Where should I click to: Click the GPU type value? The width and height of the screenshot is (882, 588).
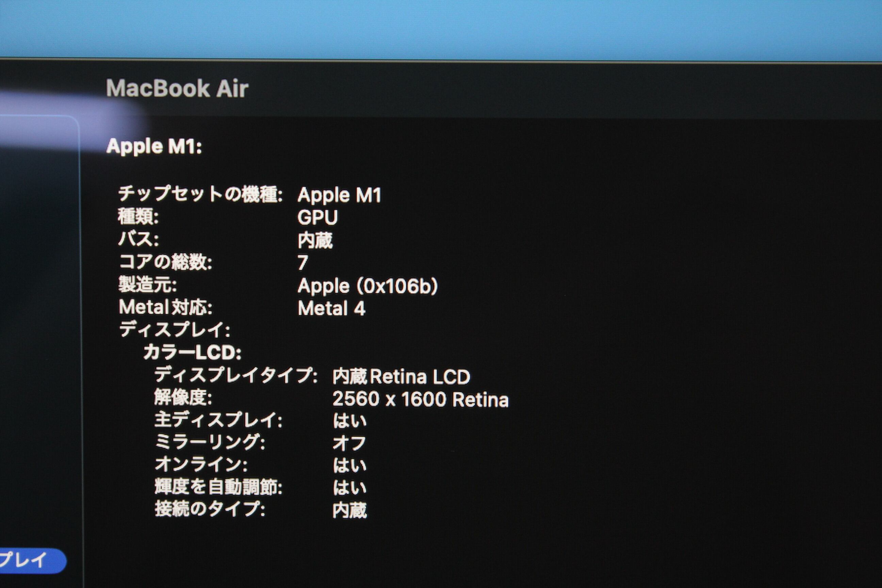[317, 217]
